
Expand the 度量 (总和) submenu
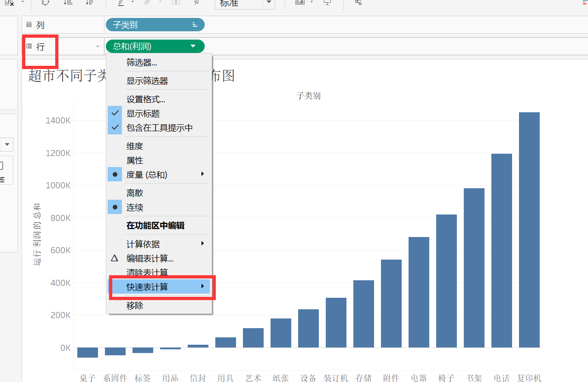159,174
